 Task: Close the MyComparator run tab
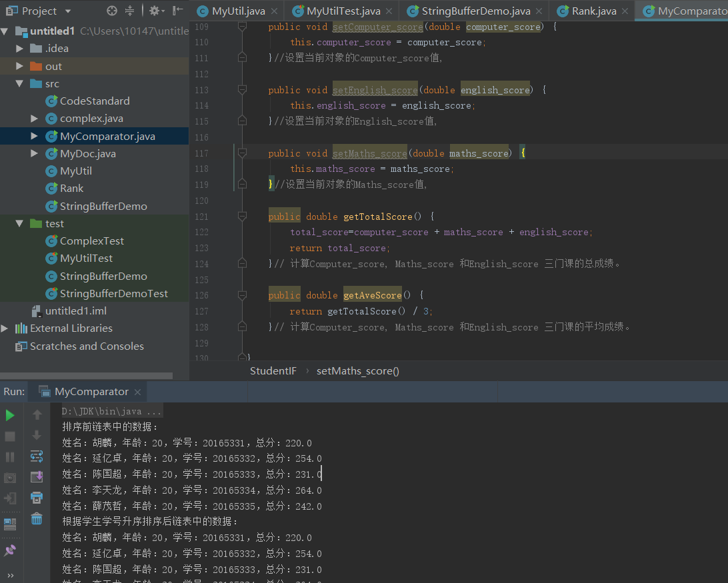click(x=137, y=392)
